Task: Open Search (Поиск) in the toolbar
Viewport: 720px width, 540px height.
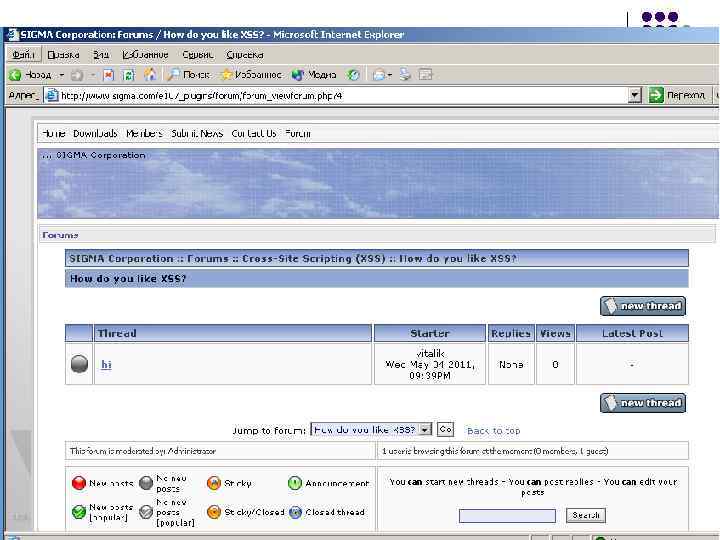Action: tap(188, 75)
